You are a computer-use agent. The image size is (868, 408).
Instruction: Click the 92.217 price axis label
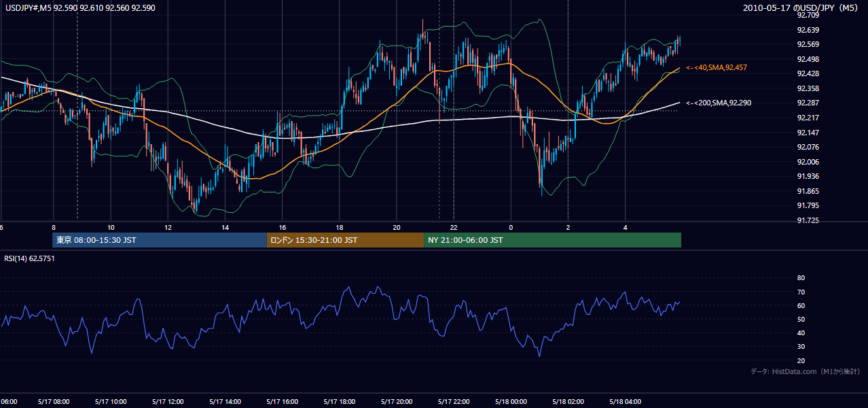point(808,118)
